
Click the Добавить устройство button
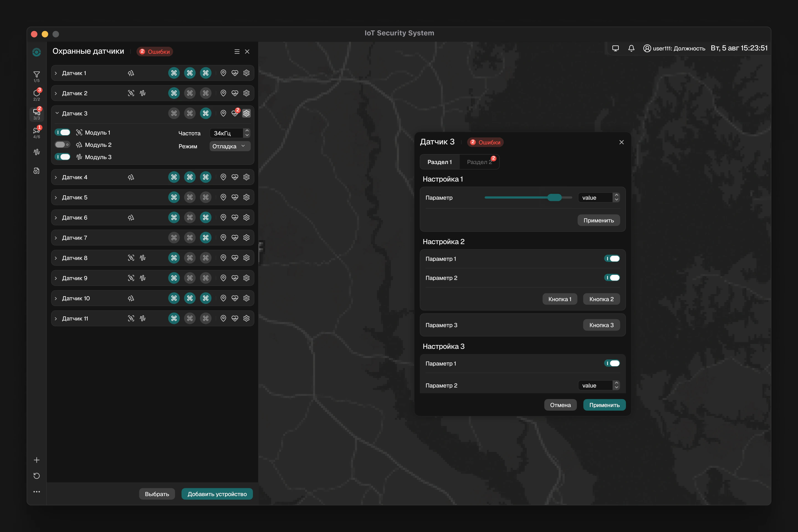pos(217,494)
